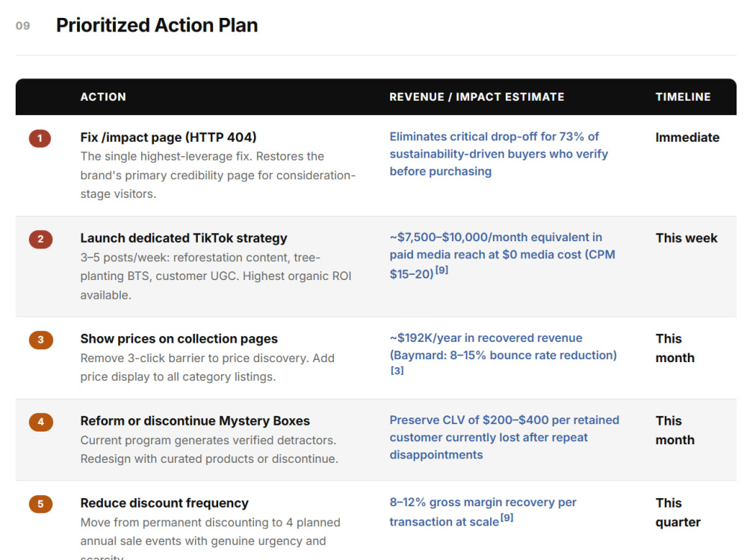Select Launch dedicated TikTok strategy heading

pos(184,238)
